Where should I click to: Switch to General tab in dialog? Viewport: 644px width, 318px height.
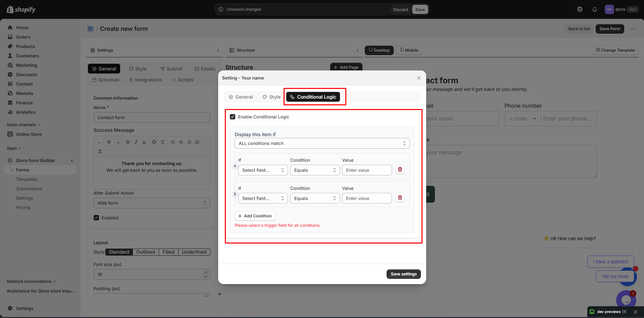(x=241, y=97)
